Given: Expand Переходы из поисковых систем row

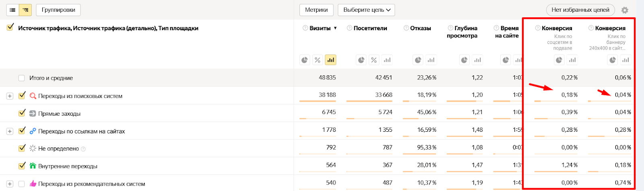Looking at the screenshot, I should pyautogui.click(x=10, y=96).
